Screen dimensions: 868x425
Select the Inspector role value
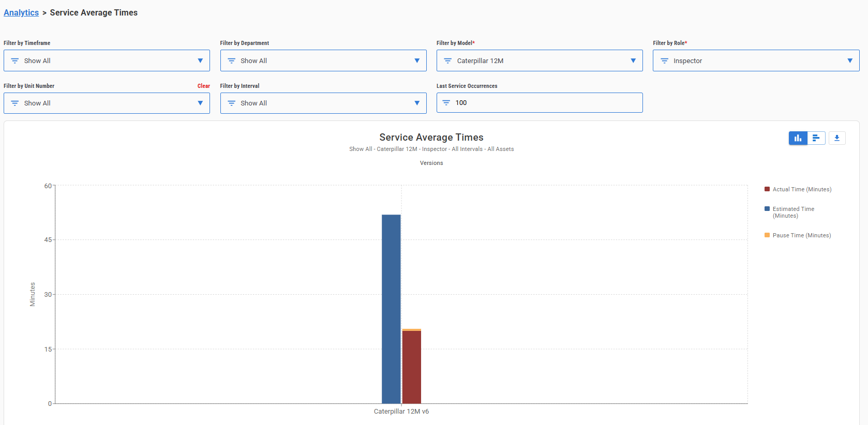pos(687,61)
